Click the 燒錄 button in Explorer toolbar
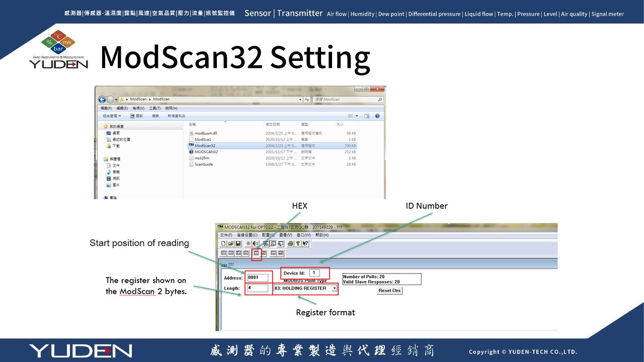Image resolution: width=644 pixels, height=362 pixels. [x=155, y=116]
